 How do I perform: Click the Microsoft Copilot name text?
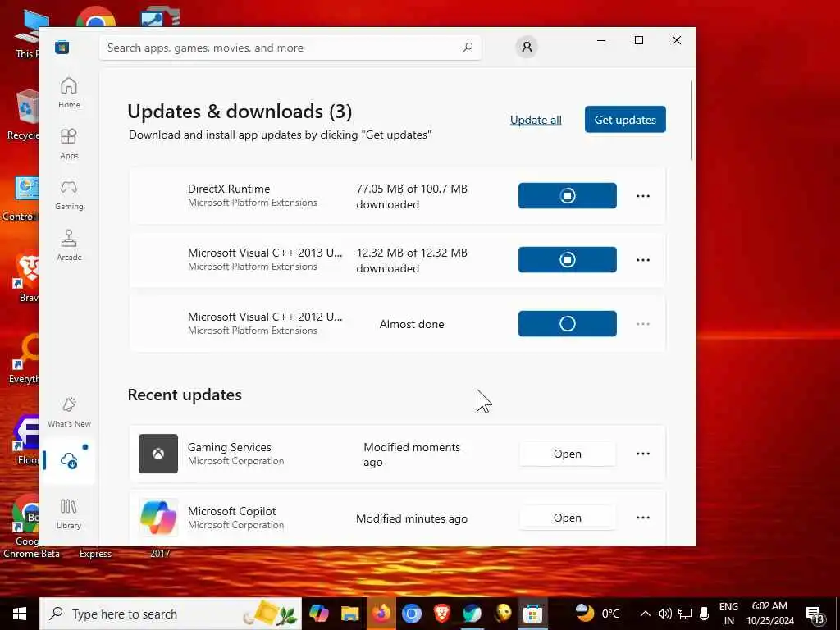pos(232,511)
